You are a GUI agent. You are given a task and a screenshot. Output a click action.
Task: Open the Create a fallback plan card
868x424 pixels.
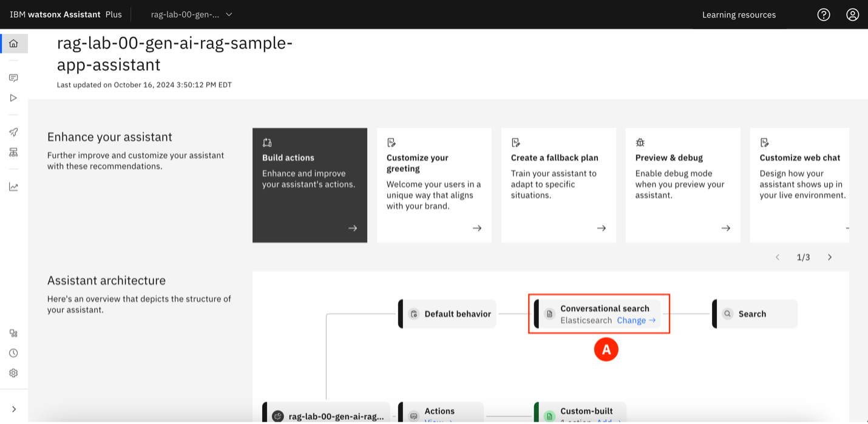558,185
